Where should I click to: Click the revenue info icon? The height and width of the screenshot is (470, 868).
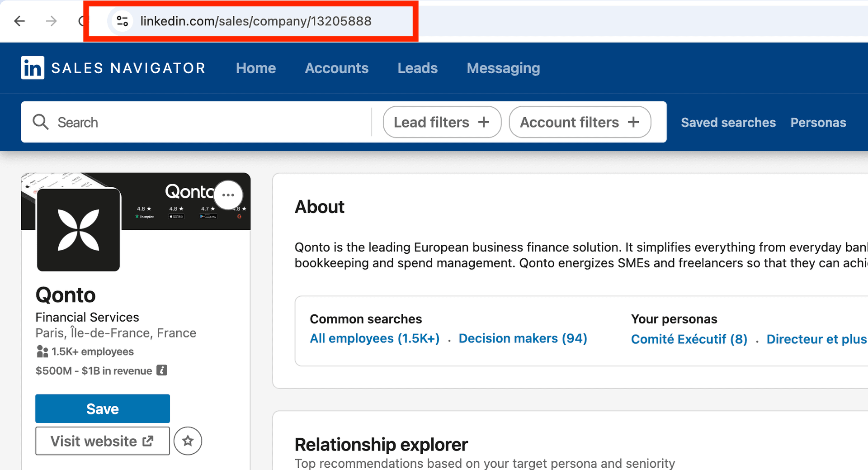pyautogui.click(x=162, y=370)
